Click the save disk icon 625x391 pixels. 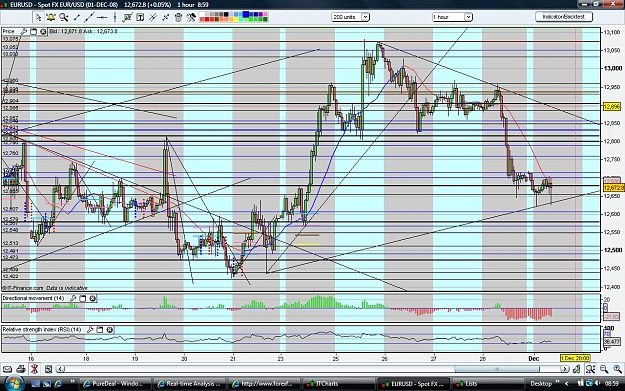[x=48, y=369]
